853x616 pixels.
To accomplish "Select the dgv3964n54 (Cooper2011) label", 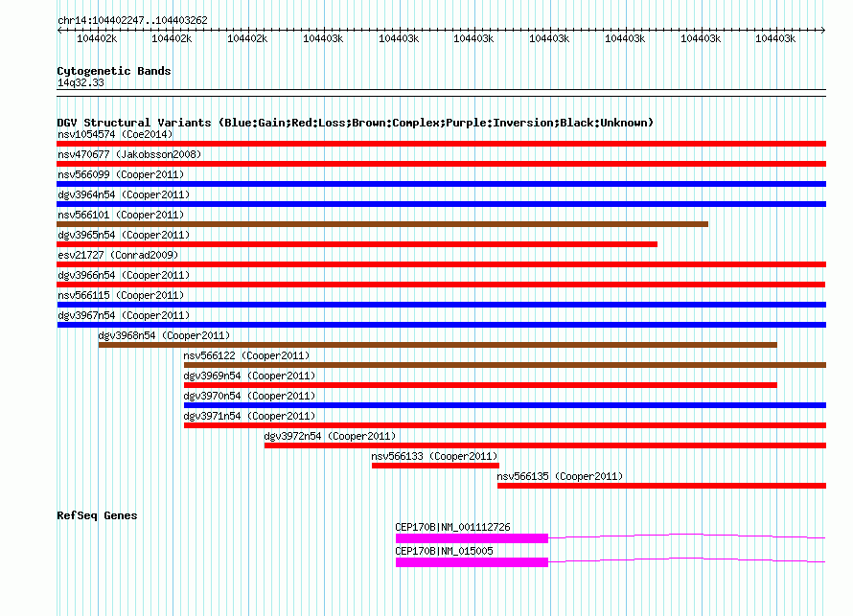I will point(124,194).
